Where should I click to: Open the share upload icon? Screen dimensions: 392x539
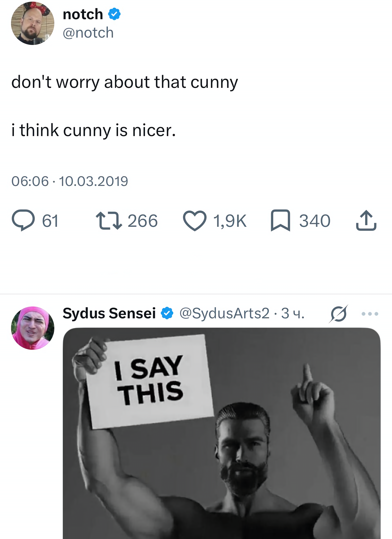point(366,220)
